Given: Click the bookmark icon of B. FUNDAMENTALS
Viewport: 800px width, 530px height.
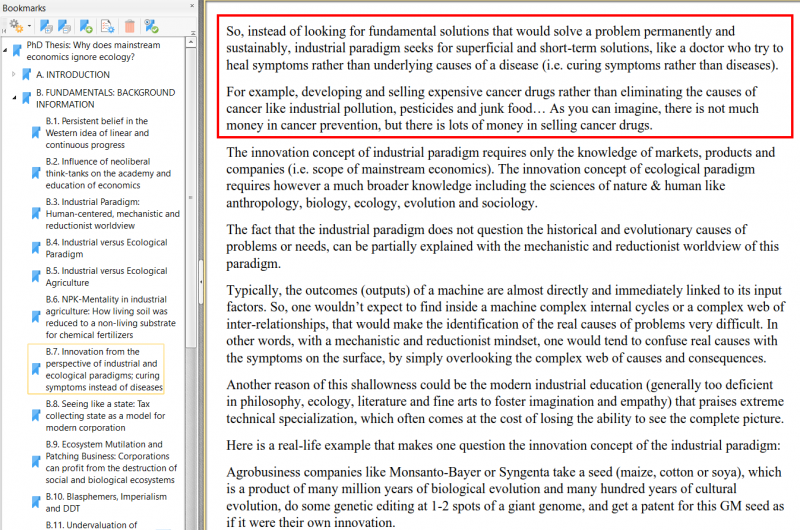Looking at the screenshot, I should pyautogui.click(x=27, y=98).
